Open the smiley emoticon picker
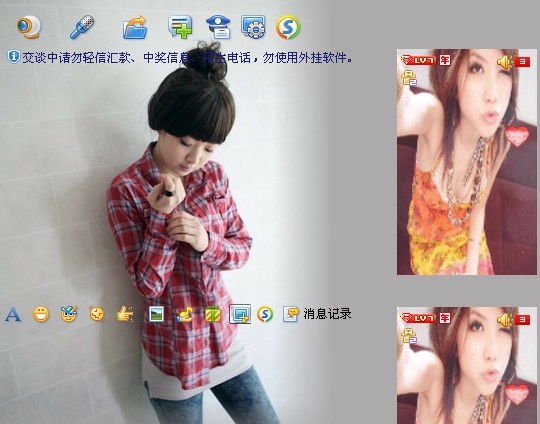The image size is (540, 424). 41,314
